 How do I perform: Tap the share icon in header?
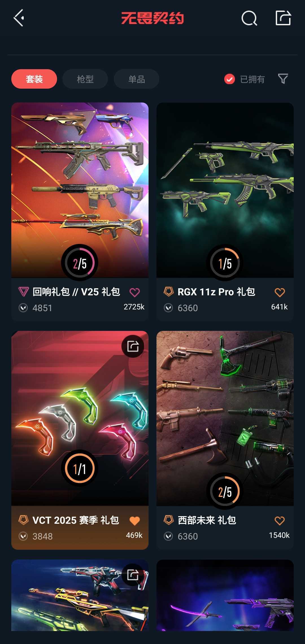283,18
